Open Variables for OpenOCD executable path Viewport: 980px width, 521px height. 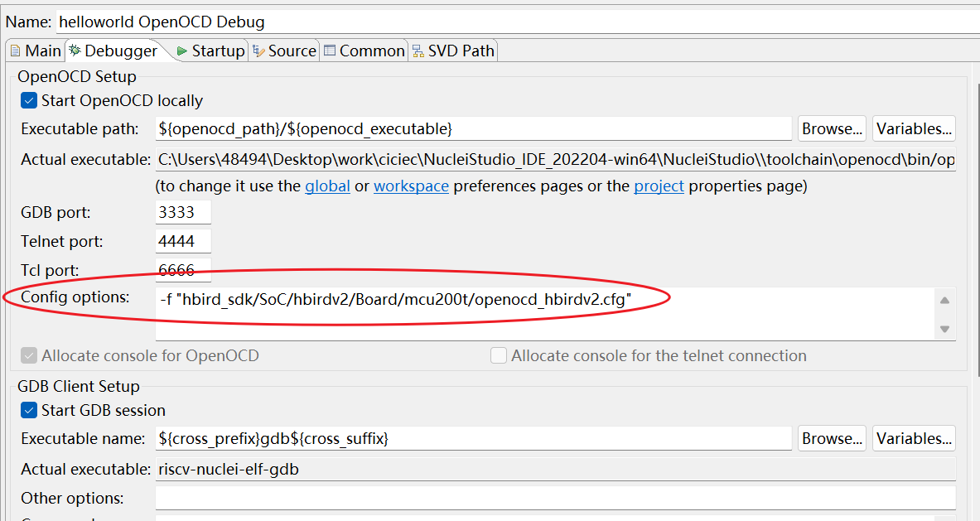coord(914,129)
